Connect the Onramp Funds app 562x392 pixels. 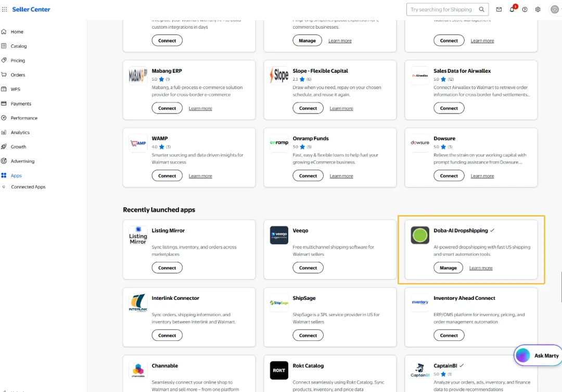coord(308,176)
